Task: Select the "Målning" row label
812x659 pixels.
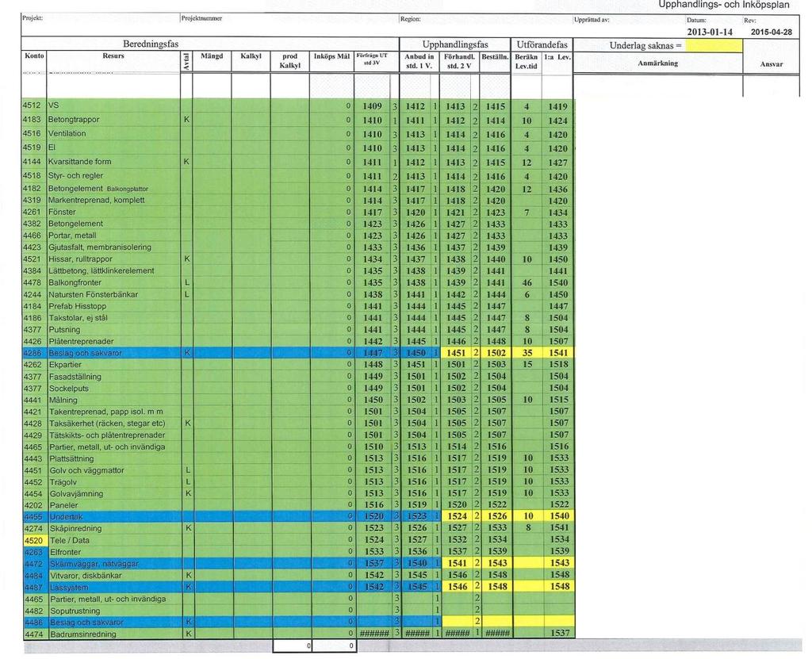Action: pos(63,400)
